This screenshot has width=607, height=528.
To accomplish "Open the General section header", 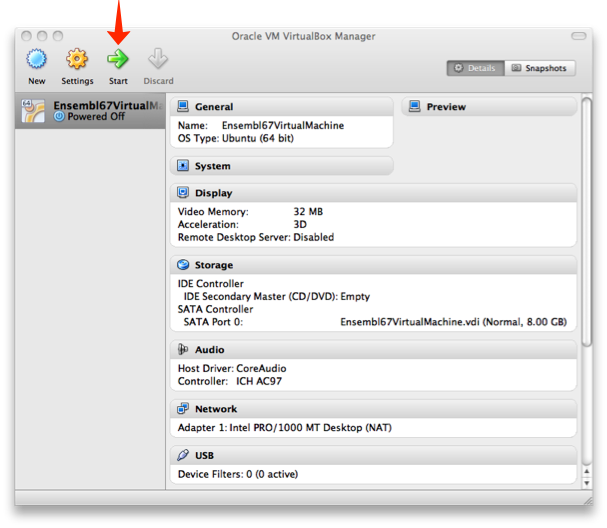I will point(282,106).
